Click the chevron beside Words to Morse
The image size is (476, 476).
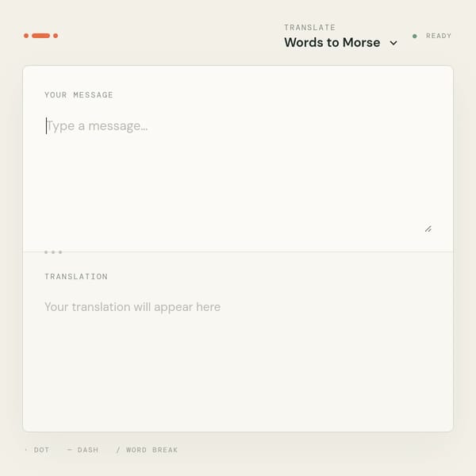[x=393, y=43]
